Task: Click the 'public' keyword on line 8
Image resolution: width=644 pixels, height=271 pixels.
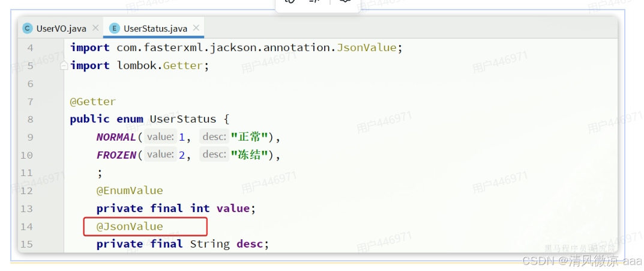Action: (x=90, y=119)
